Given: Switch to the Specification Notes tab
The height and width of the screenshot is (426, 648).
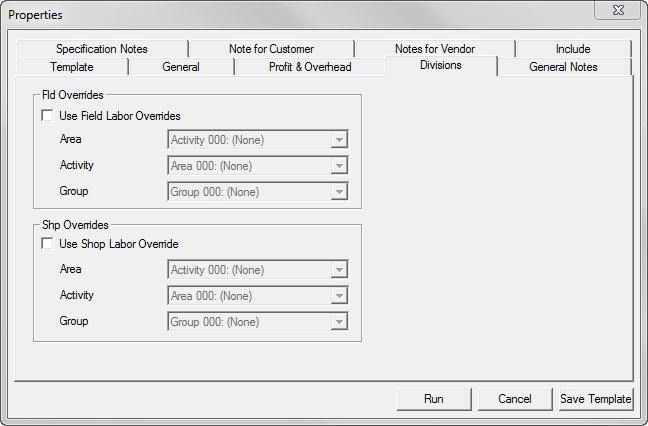Looking at the screenshot, I should [x=102, y=49].
